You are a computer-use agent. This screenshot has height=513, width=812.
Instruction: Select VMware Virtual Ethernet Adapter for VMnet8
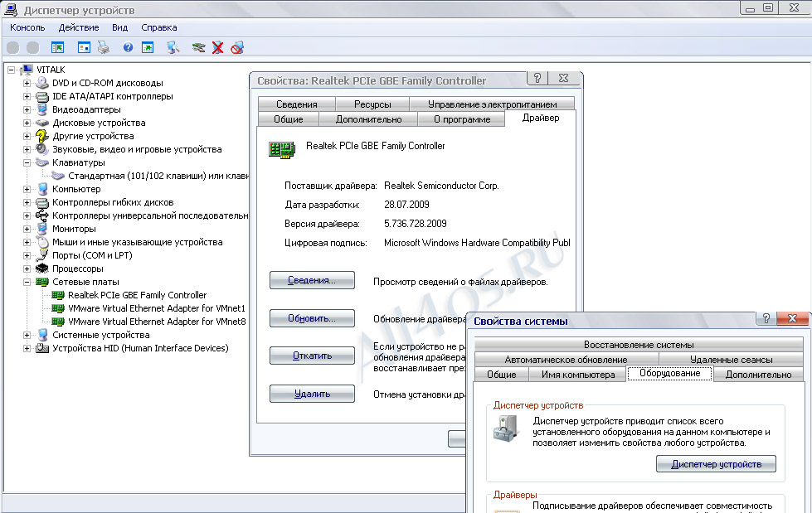coord(157,322)
